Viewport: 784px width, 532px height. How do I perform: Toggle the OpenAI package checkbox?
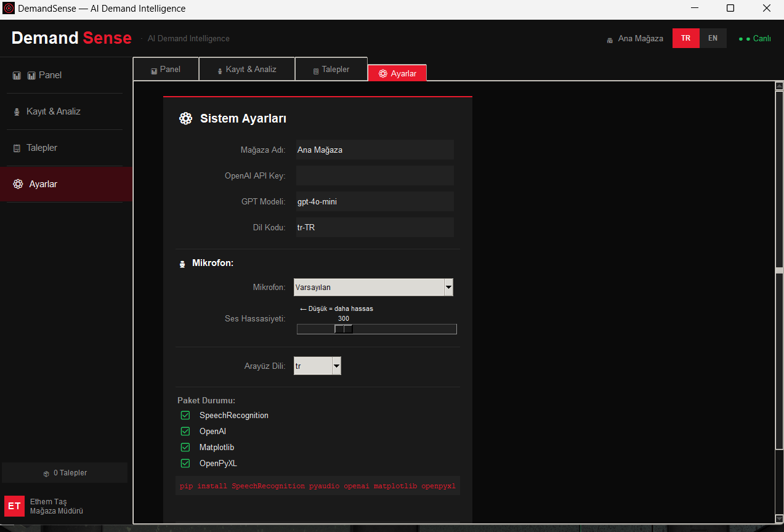(185, 432)
